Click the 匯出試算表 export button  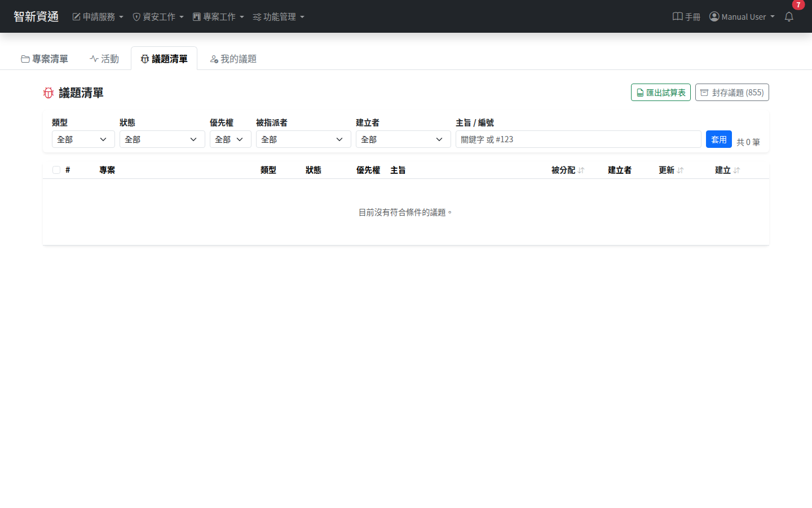(661, 93)
